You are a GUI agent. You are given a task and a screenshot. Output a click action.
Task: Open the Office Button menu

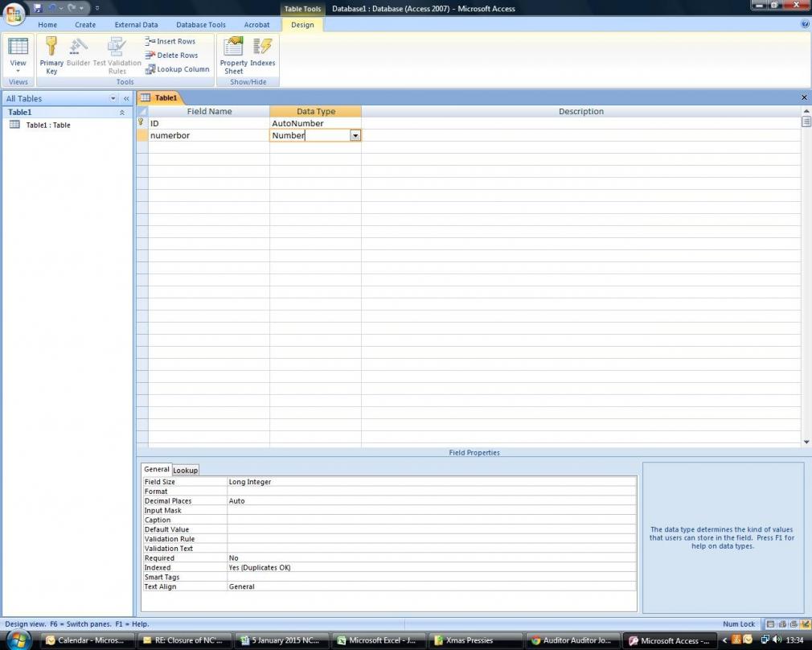[x=14, y=12]
